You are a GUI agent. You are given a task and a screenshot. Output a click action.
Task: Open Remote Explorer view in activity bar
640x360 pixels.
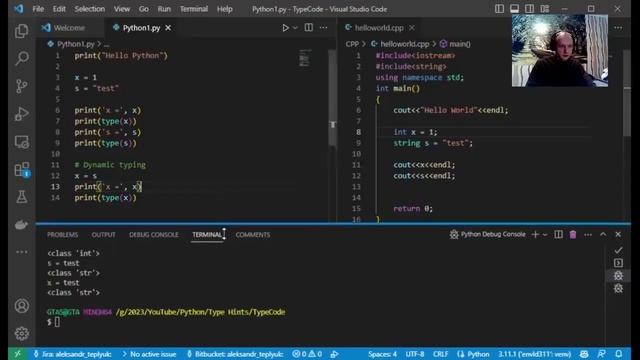point(22,142)
